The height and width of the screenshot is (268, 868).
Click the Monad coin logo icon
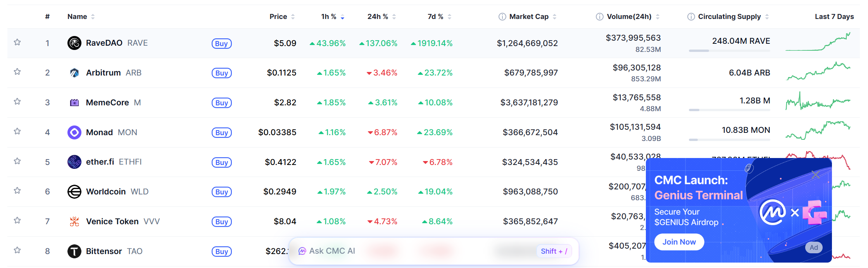pos(74,132)
